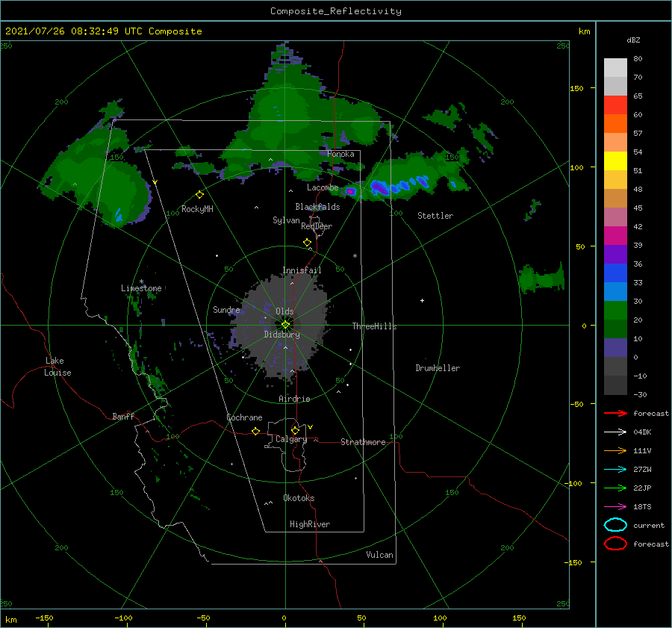Click the Strathmore city label
This screenshot has width=672, height=628.
point(363,442)
